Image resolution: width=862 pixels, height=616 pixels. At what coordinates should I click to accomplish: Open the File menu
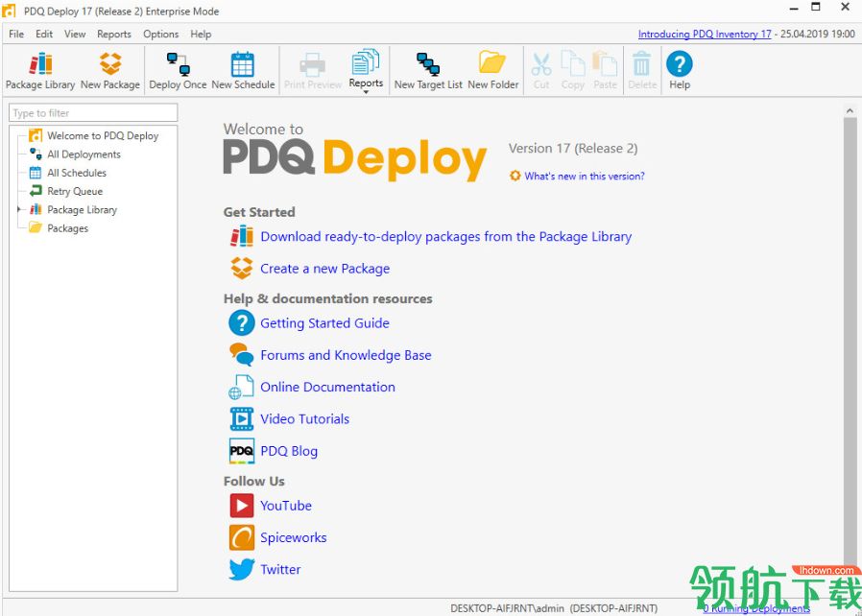click(16, 35)
